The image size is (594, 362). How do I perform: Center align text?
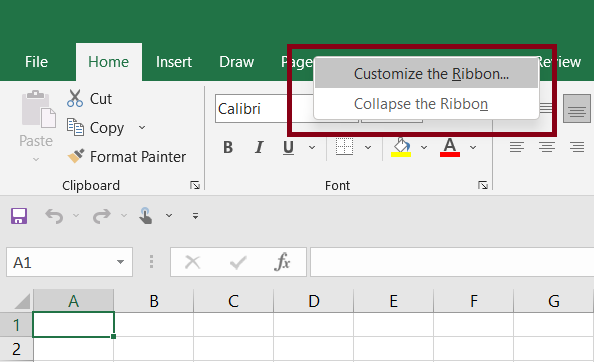click(547, 147)
